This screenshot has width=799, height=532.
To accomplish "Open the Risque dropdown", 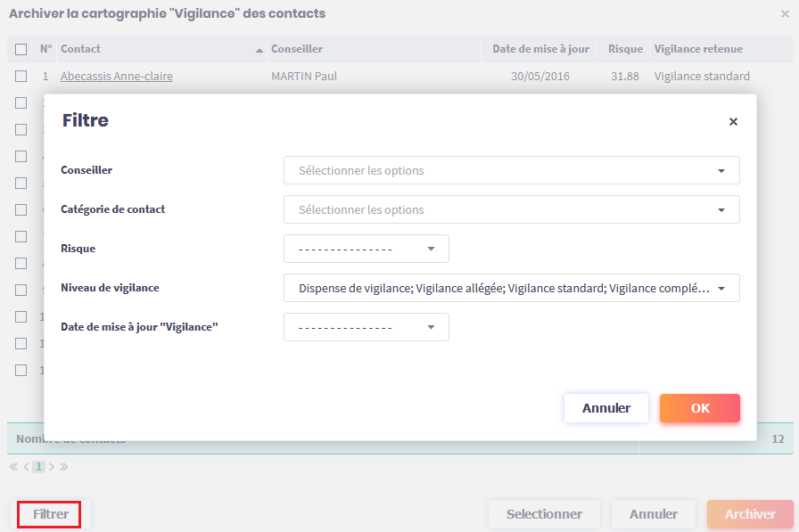I will [366, 249].
